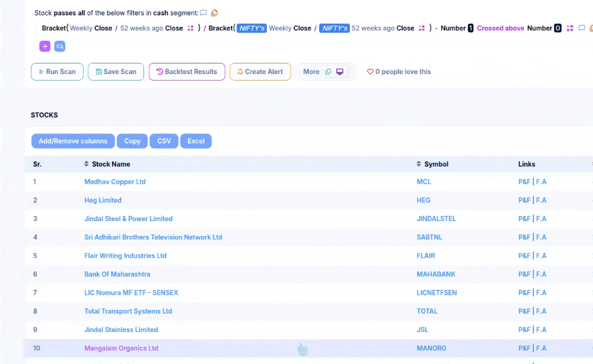This screenshot has width=593, height=364.
Task: Click the copy filter icon beside 'cash segment'
Action: click(215, 13)
